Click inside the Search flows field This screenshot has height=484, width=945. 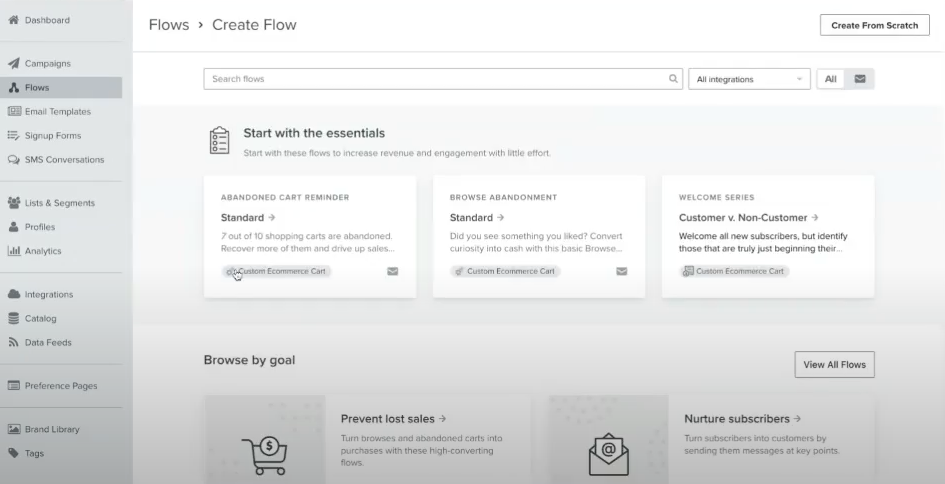tap(435, 79)
